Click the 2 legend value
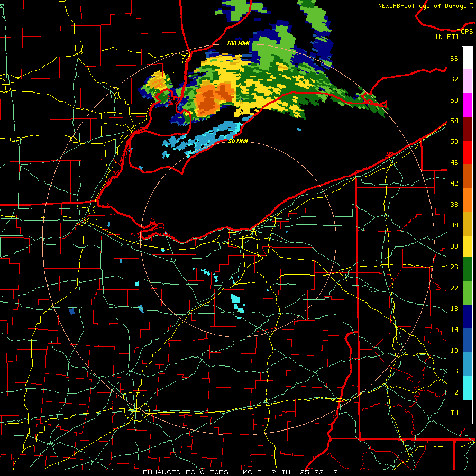Screen dimensions: 476x476 [x=456, y=392]
